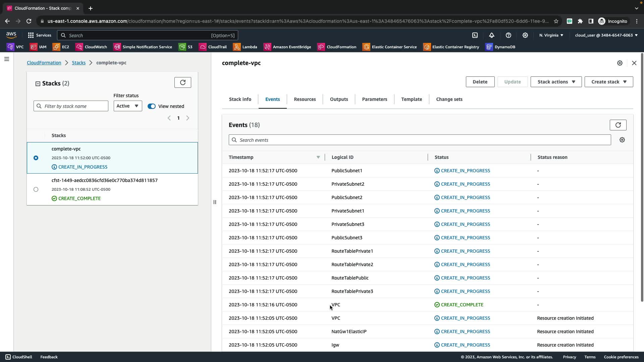The height and width of the screenshot is (362, 644).
Task: Open the AWS support help icon
Action: pos(508,35)
